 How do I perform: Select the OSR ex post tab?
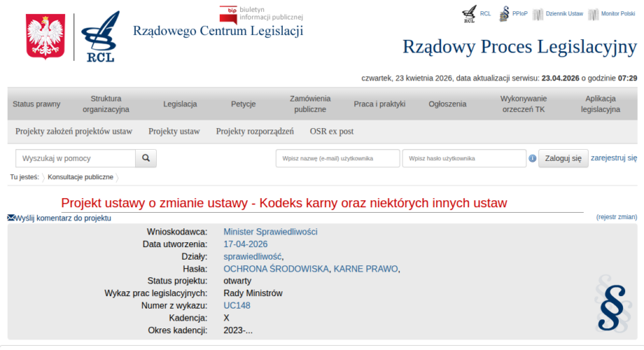pos(332,131)
